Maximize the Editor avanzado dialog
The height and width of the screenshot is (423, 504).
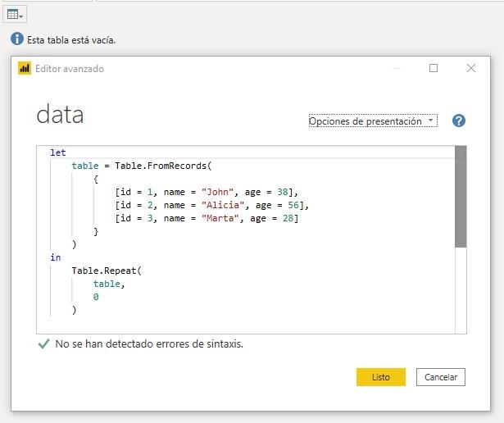[434, 69]
